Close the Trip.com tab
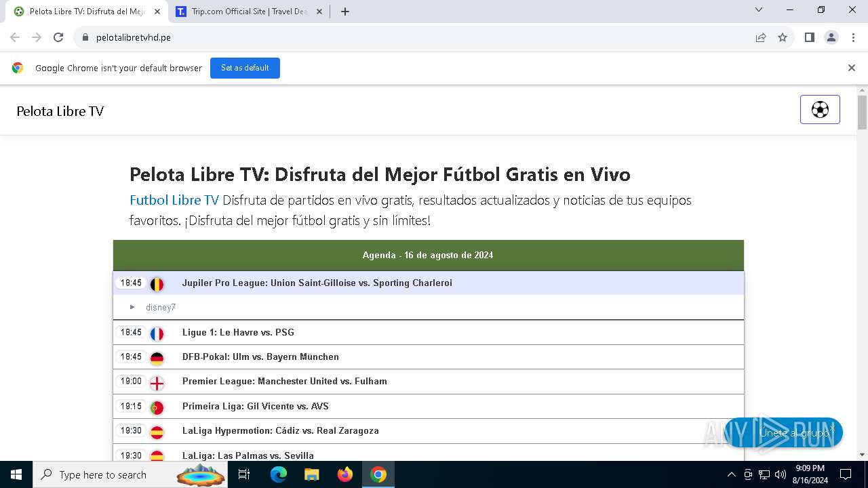 click(x=319, y=12)
